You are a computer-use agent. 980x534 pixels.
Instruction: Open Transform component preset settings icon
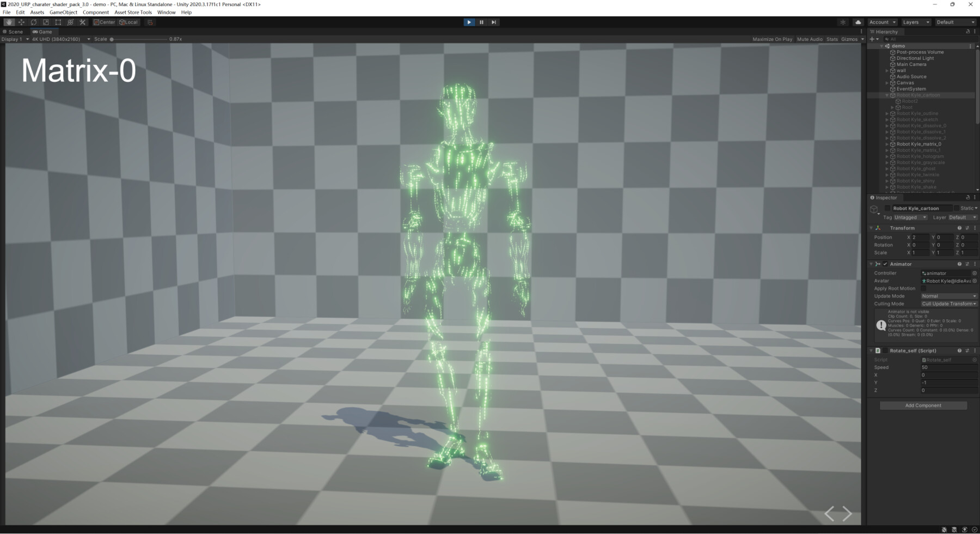tap(967, 228)
